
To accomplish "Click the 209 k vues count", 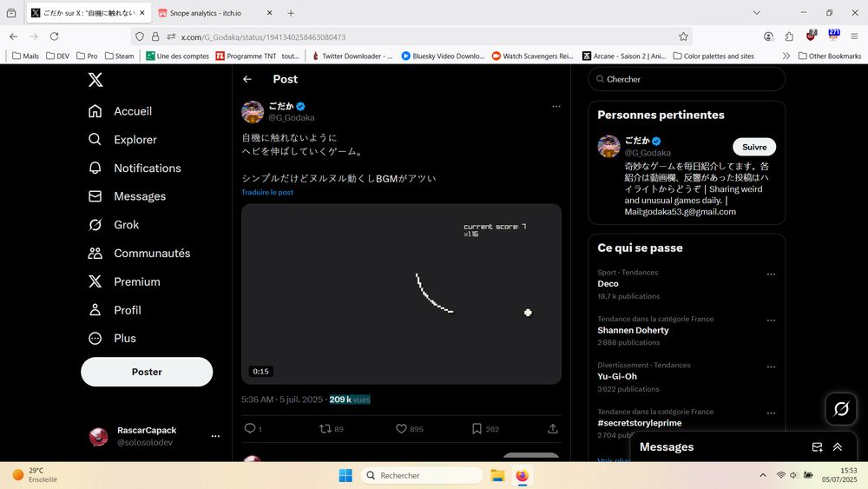I will pyautogui.click(x=350, y=400).
